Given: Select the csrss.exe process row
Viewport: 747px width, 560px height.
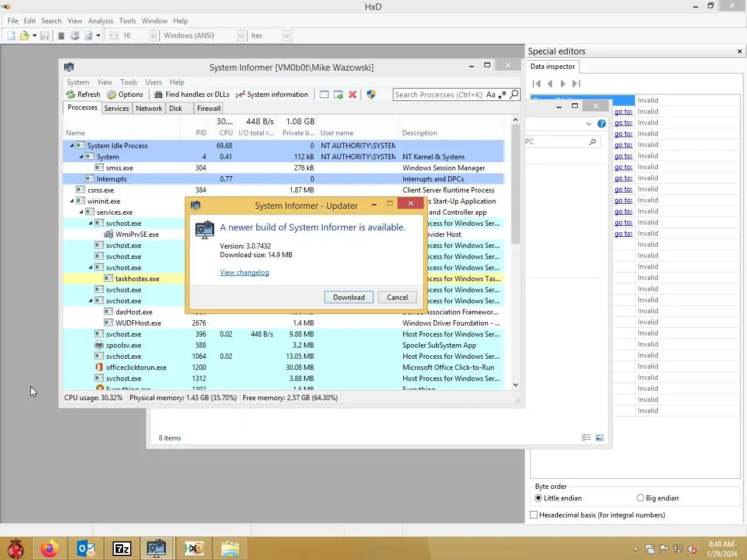Looking at the screenshot, I should click(x=284, y=190).
